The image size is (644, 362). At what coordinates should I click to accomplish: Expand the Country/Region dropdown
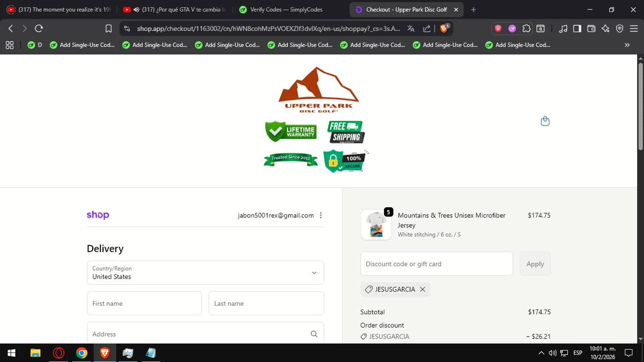point(205,273)
